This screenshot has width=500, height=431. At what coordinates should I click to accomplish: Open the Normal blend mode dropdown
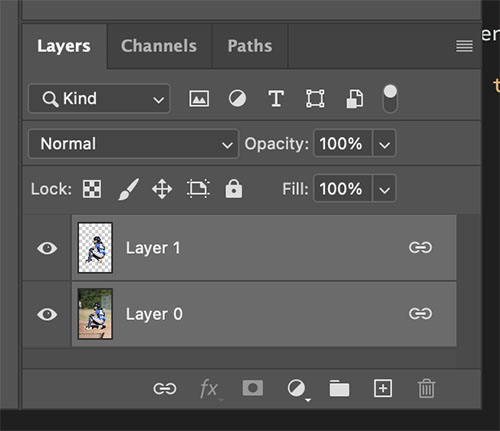tap(134, 144)
